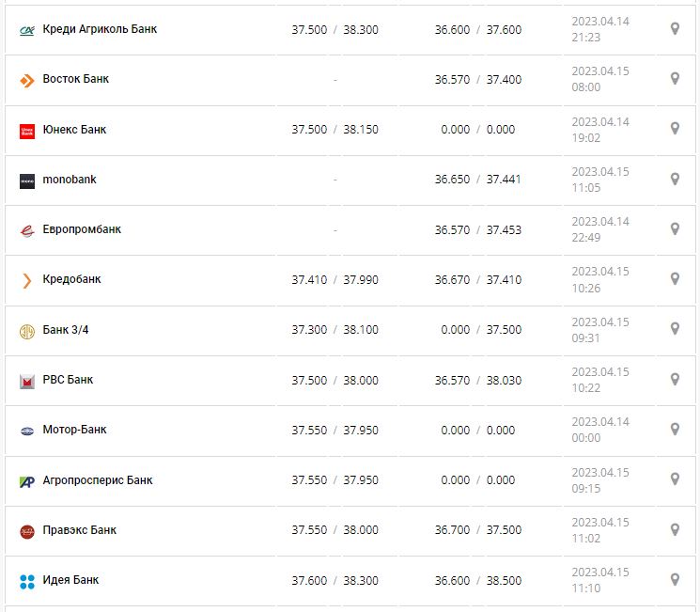The width and height of the screenshot is (700, 612).
Task: Click the Юнекс Банк red logo
Action: (x=26, y=131)
